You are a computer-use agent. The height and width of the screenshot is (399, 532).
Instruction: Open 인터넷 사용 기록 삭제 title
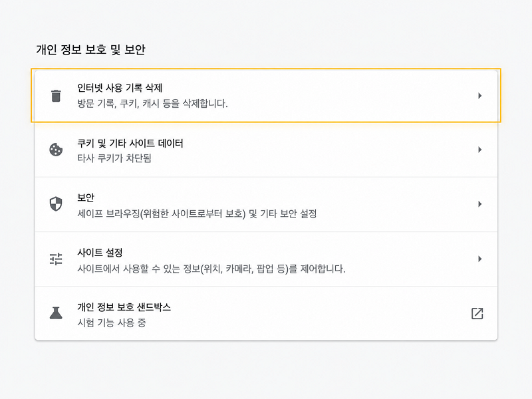click(120, 88)
